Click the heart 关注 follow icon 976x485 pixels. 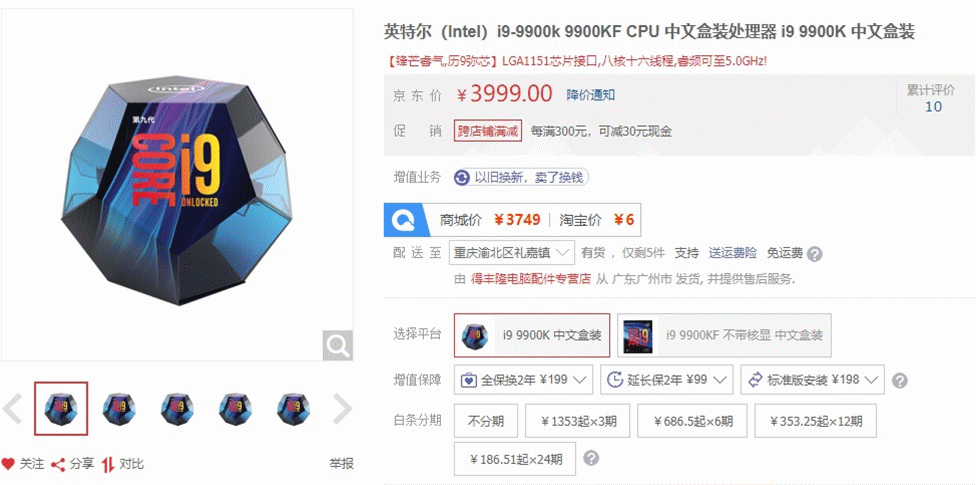tap(7, 463)
